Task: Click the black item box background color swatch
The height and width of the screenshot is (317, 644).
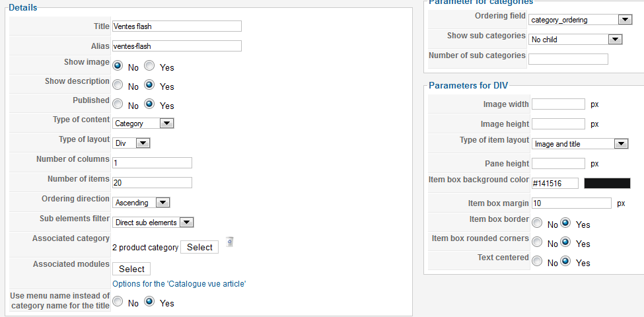Action: click(x=607, y=183)
